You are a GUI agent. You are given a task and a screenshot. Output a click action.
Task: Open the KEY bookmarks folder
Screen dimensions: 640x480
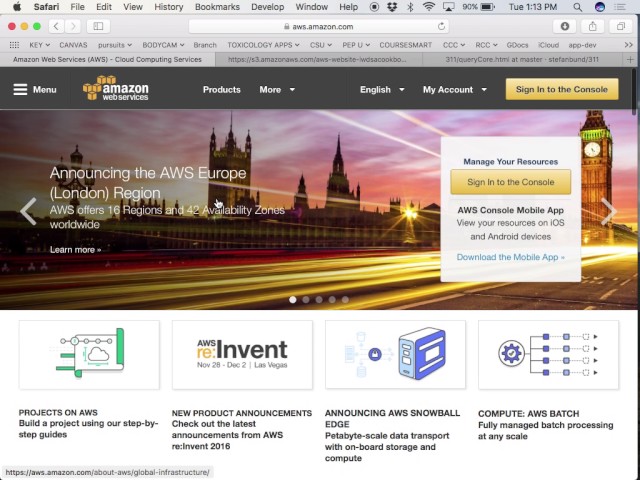pos(39,45)
